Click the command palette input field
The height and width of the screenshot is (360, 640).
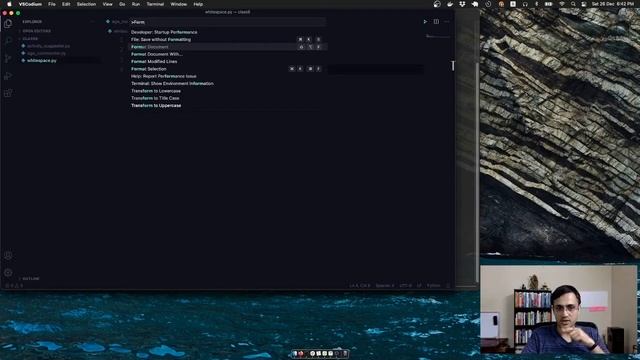[x=228, y=22]
